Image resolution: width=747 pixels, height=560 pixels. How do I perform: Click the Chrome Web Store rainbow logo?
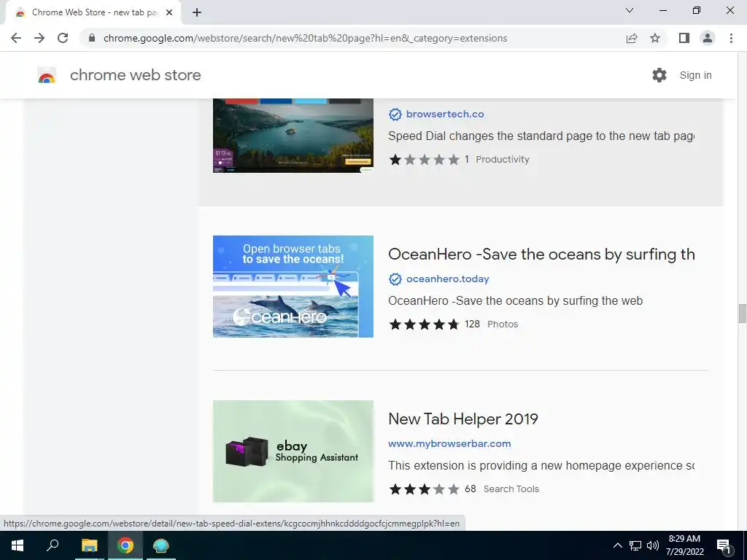(47, 75)
